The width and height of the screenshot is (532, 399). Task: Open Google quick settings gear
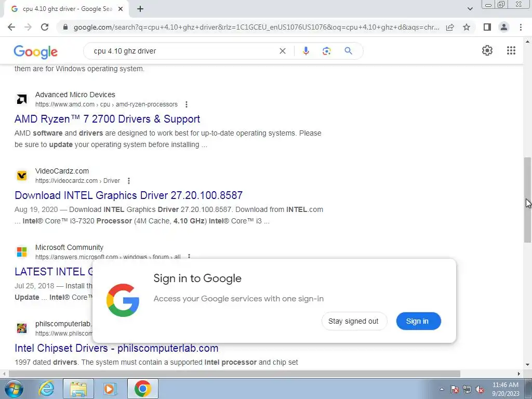487,50
